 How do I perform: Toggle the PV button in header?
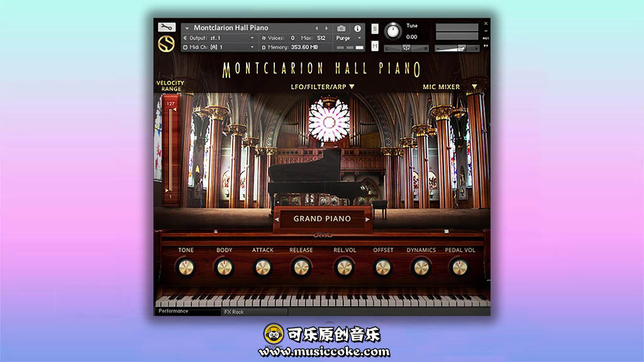pyautogui.click(x=486, y=45)
